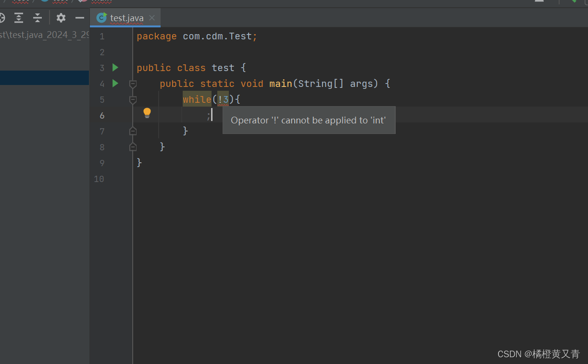Click the highlighted 'while' keyword
The height and width of the screenshot is (364, 588).
click(x=197, y=99)
